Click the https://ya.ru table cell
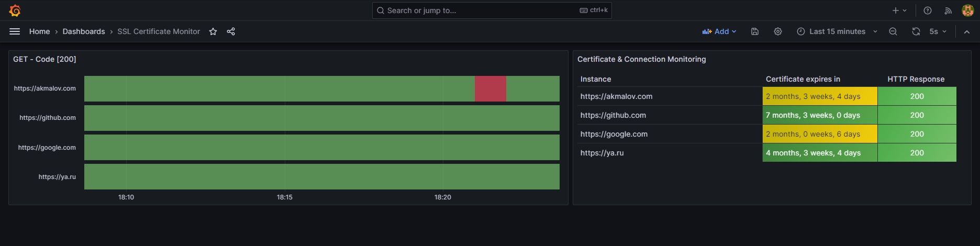 click(x=670, y=153)
